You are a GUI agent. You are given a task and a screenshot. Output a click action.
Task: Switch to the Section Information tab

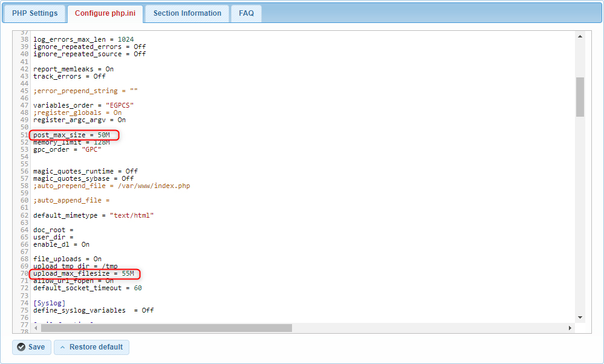(x=187, y=13)
